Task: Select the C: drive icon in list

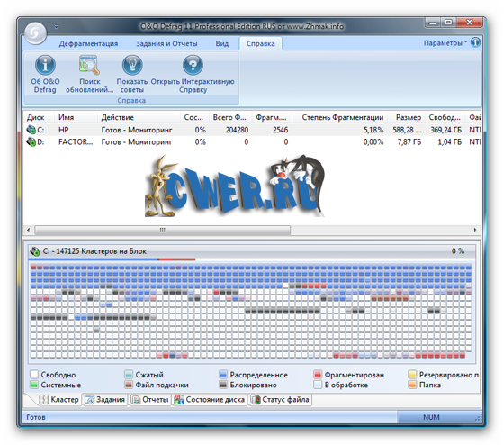Action: [x=31, y=130]
